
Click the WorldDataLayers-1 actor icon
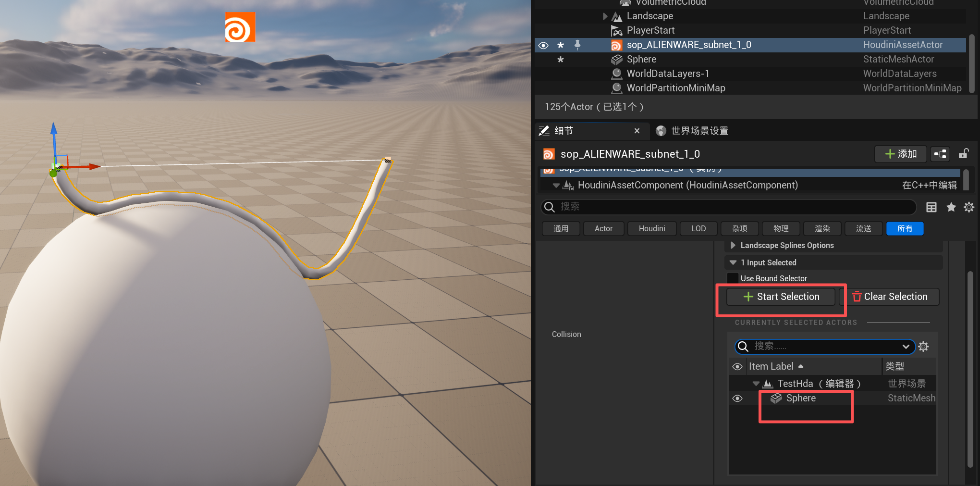click(x=616, y=74)
